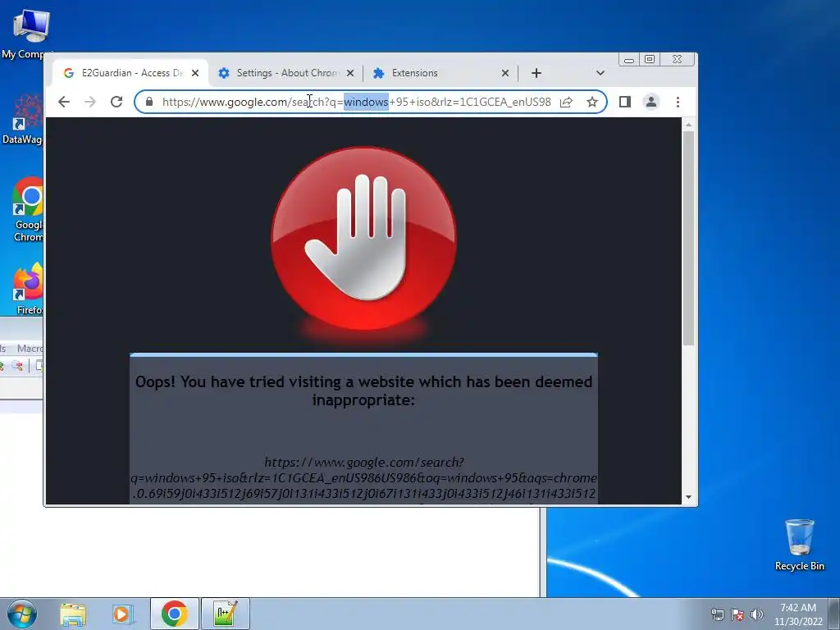The width and height of the screenshot is (840, 630).
Task: Select the Recycle Bin desktop icon
Action: click(799, 546)
